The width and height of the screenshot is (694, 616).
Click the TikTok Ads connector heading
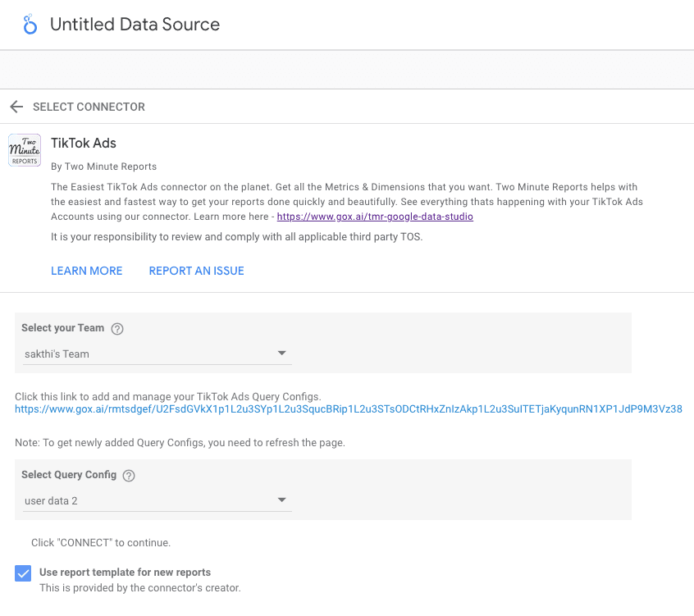point(84,144)
